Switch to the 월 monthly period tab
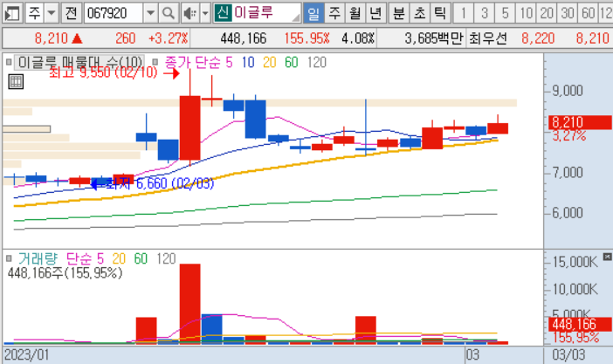613x364 pixels. coord(355,13)
